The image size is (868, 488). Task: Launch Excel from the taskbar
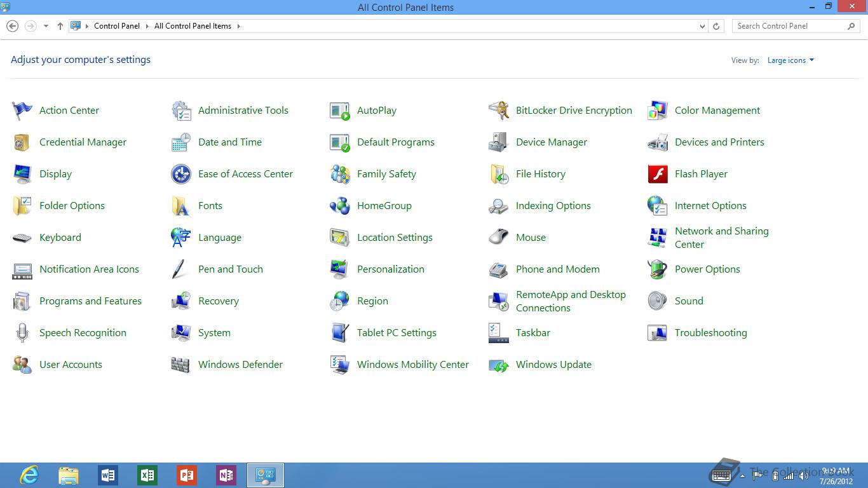click(x=147, y=475)
